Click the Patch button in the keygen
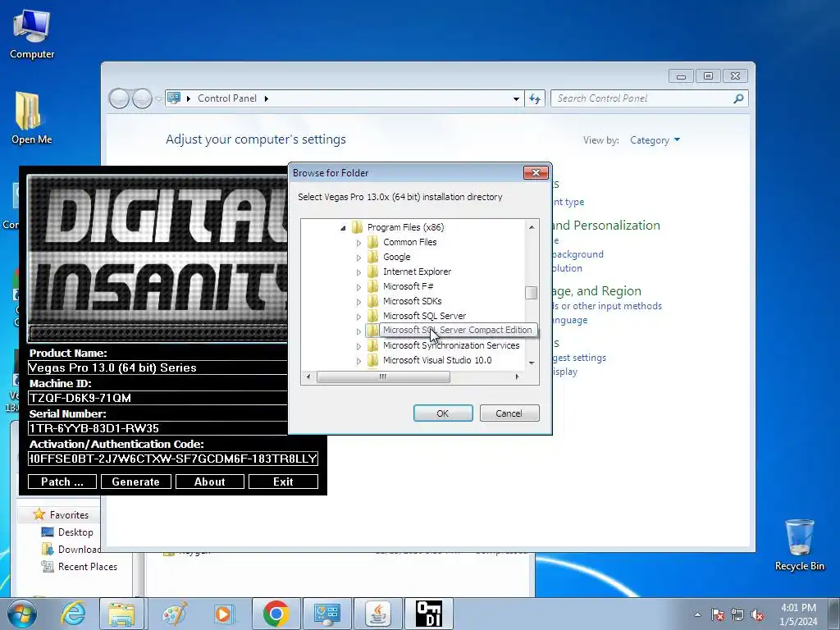The image size is (840, 630). (x=62, y=482)
